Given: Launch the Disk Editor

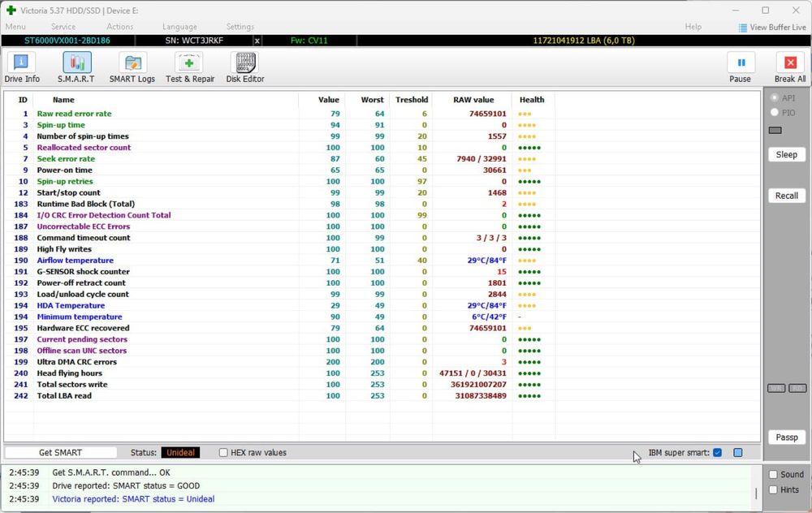Looking at the screenshot, I should tap(244, 67).
